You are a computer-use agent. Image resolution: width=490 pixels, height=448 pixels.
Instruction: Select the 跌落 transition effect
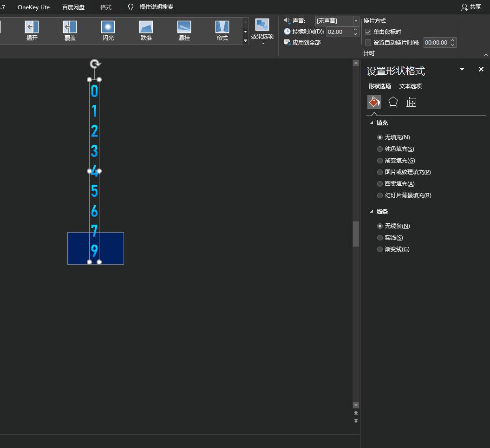point(146,31)
